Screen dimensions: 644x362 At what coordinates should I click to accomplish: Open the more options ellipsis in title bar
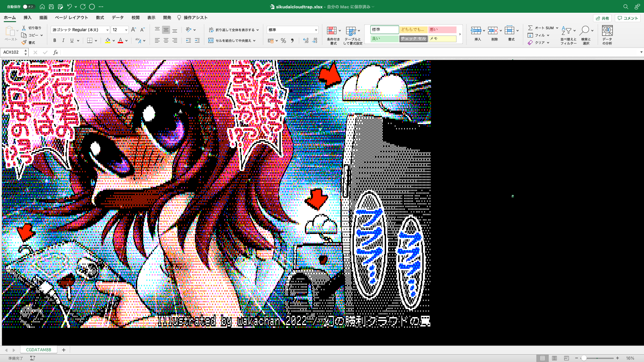pyautogui.click(x=101, y=7)
